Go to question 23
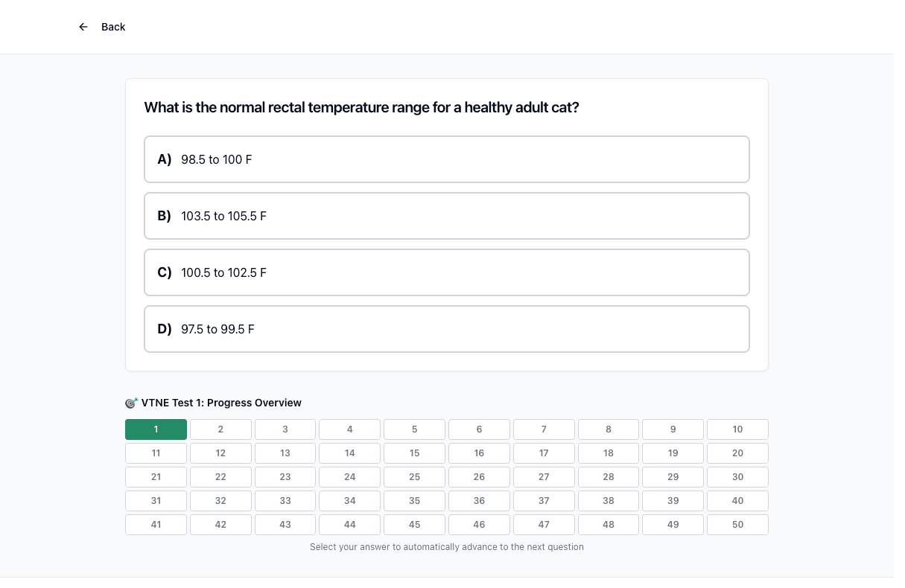Viewport: 905px width, 588px height. [x=285, y=477]
